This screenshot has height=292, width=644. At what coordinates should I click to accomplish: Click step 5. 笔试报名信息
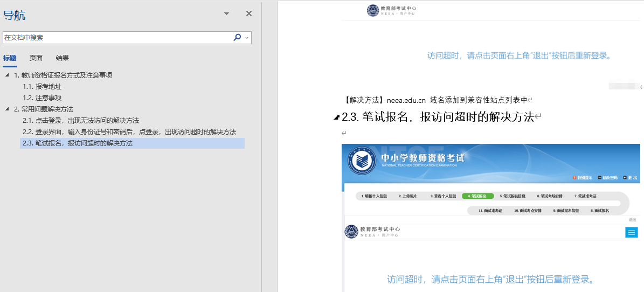click(x=513, y=196)
